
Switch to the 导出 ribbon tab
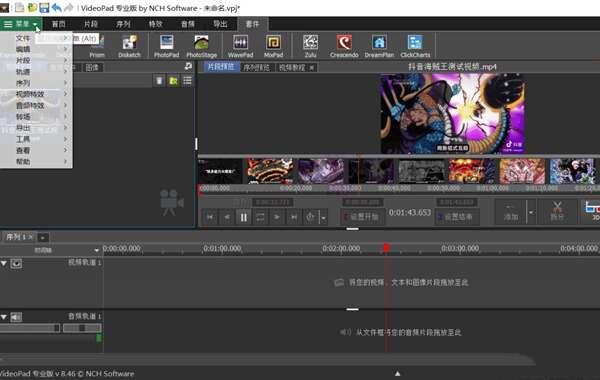coord(220,24)
